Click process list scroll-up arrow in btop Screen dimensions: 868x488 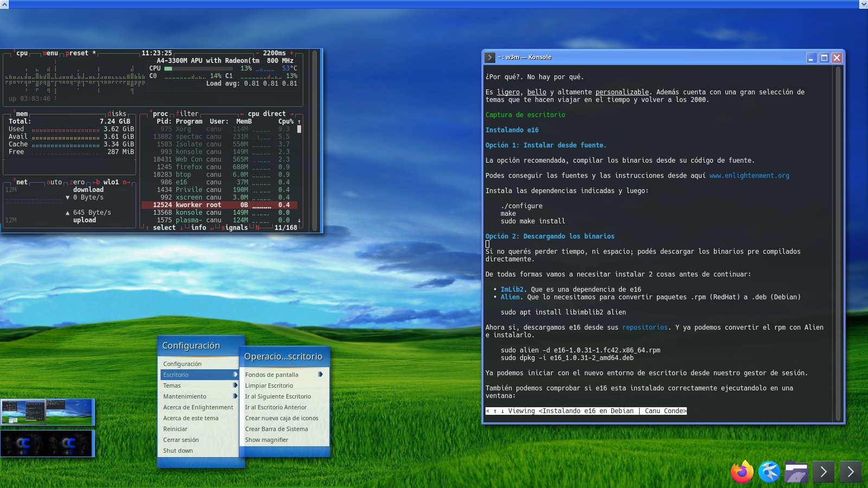coord(299,121)
